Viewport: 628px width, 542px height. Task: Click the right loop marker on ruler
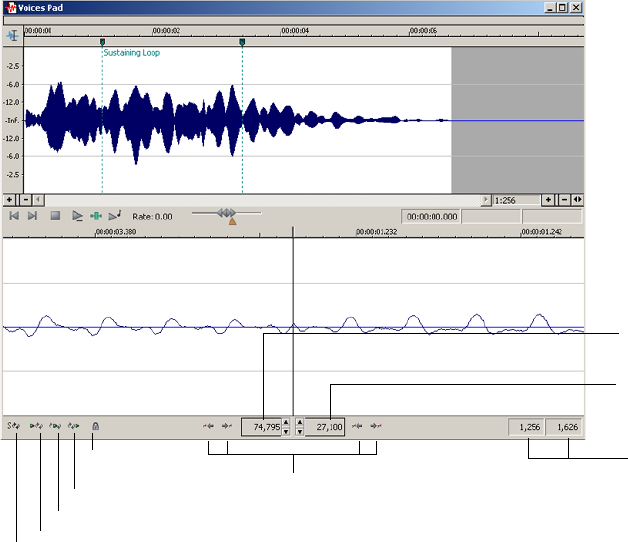pos(242,42)
